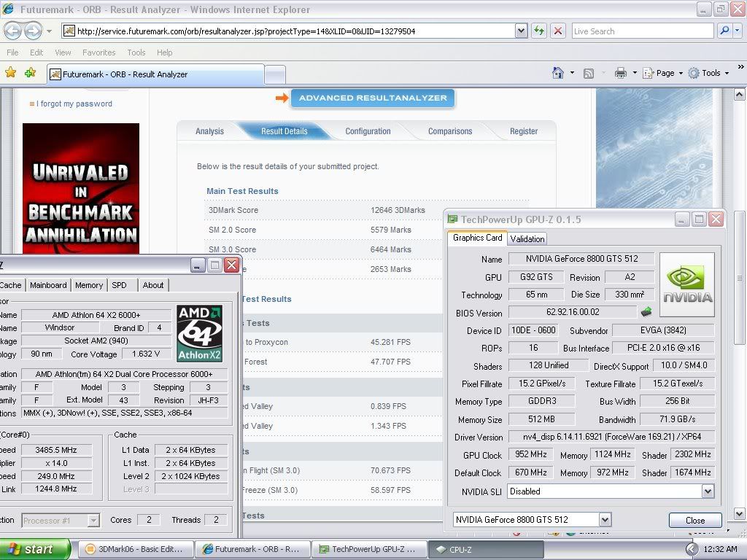Click the Live Search magnifier icon
Viewport: 747px width, 560px height.
click(x=724, y=31)
